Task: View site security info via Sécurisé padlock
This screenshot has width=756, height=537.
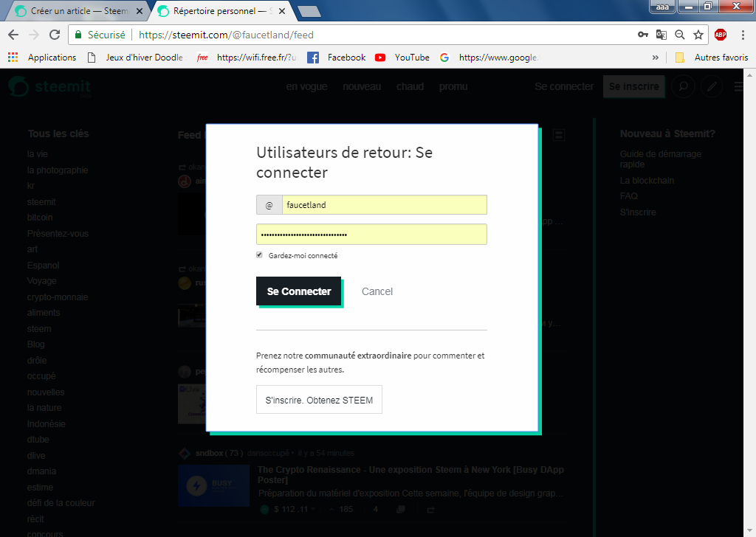Action: pyautogui.click(x=100, y=35)
